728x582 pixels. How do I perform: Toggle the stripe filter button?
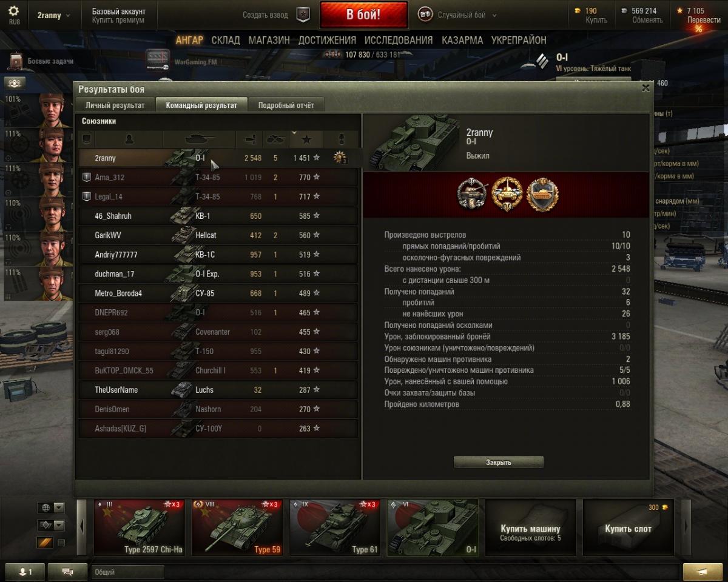click(x=45, y=543)
